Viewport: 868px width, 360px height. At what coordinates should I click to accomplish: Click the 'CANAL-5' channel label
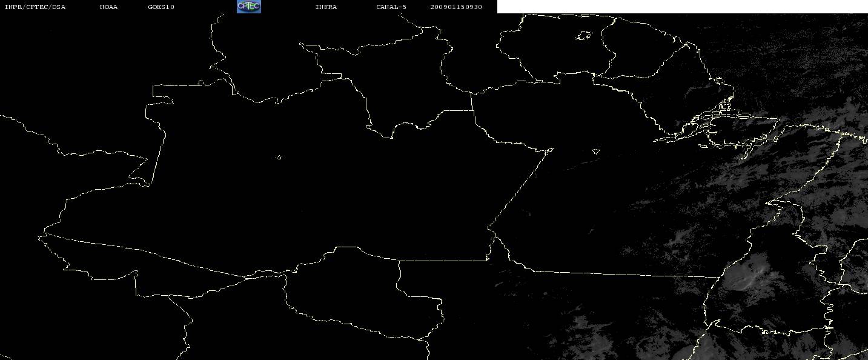point(391,7)
